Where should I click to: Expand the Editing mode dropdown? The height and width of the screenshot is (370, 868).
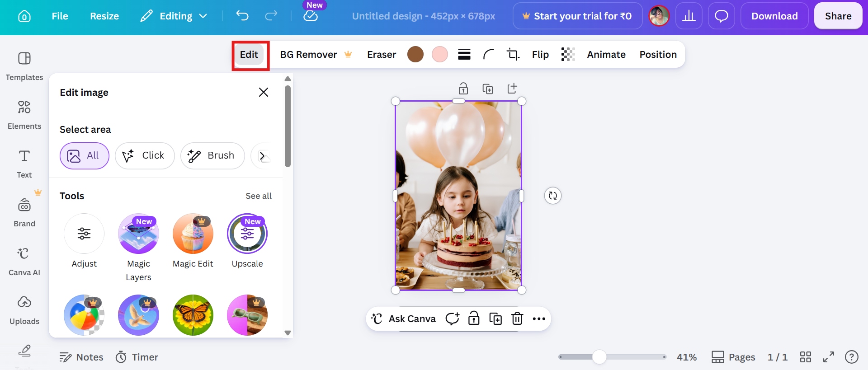[174, 16]
